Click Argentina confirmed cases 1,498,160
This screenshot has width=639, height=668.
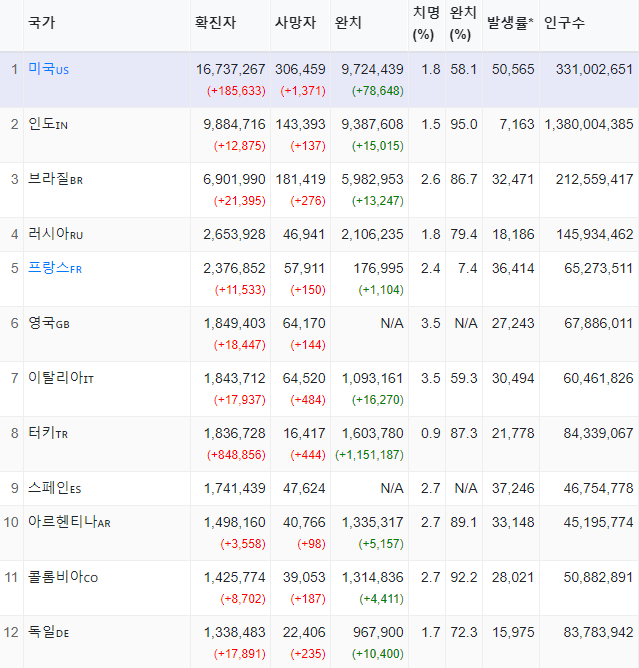pyautogui.click(x=234, y=522)
